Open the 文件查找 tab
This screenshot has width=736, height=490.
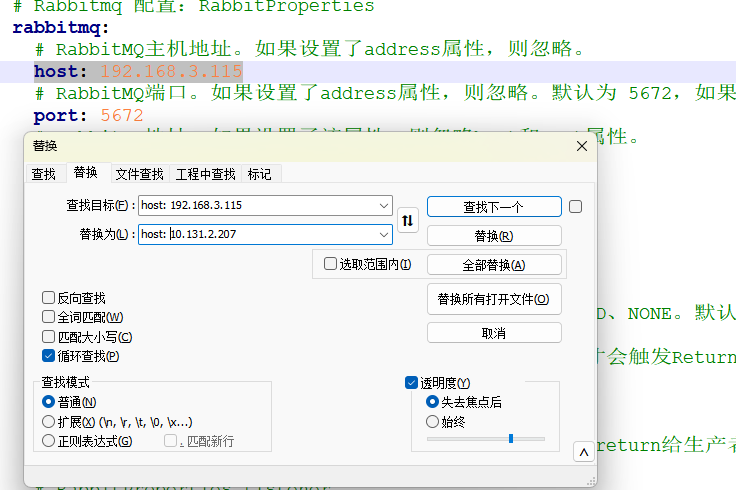pyautogui.click(x=139, y=174)
